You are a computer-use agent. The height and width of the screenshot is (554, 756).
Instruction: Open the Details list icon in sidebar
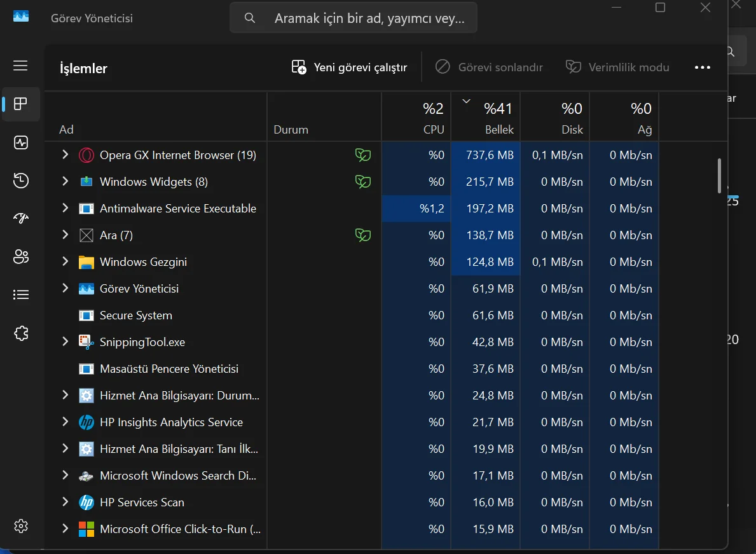click(x=21, y=295)
